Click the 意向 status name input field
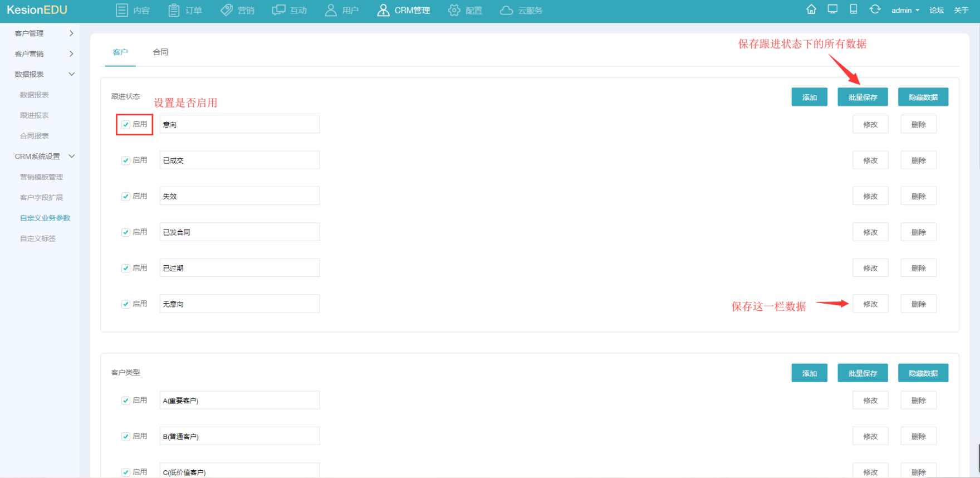The height and width of the screenshot is (478, 980). click(x=240, y=124)
